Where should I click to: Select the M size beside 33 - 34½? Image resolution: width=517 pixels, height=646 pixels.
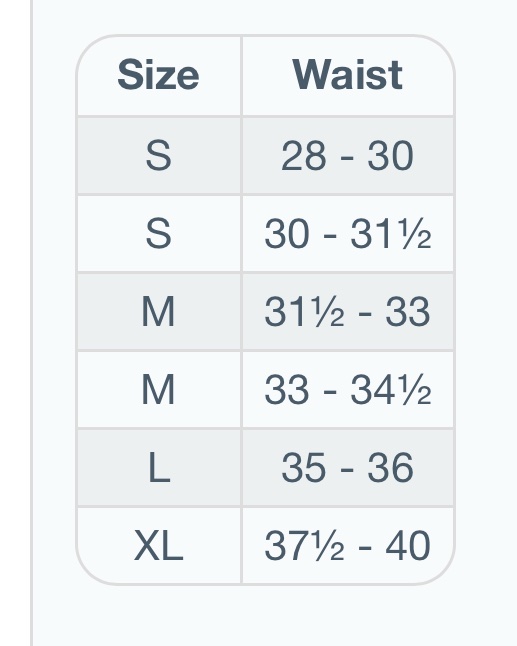(159, 389)
